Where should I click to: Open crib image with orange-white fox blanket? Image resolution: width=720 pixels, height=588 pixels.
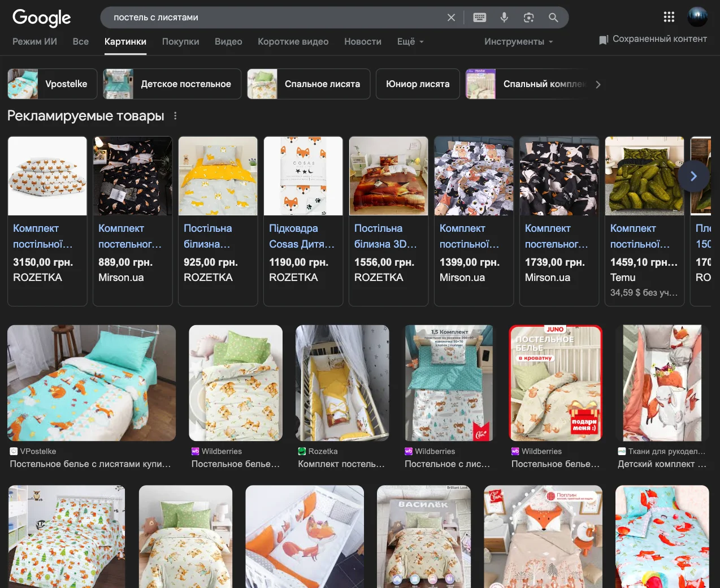tap(305, 537)
